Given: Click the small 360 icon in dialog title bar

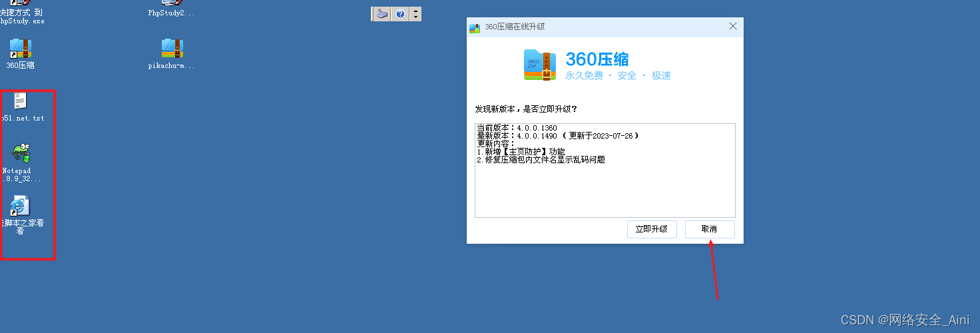Looking at the screenshot, I should [475, 27].
